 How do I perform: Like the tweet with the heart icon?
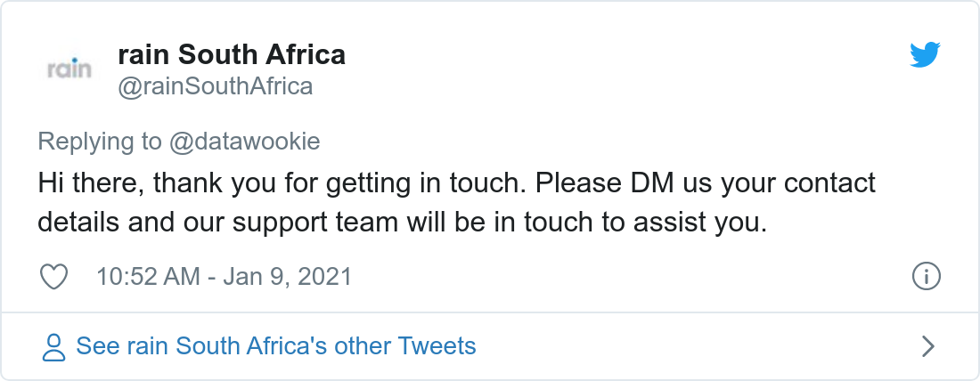55,277
